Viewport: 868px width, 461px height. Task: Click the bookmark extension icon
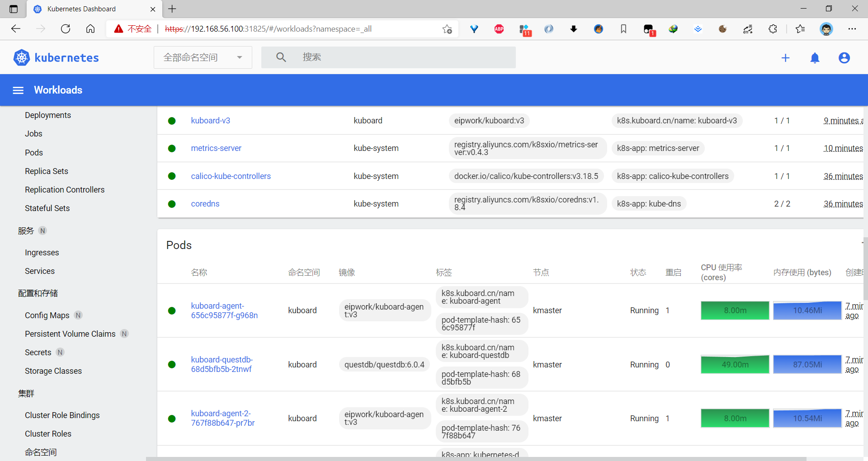click(623, 29)
